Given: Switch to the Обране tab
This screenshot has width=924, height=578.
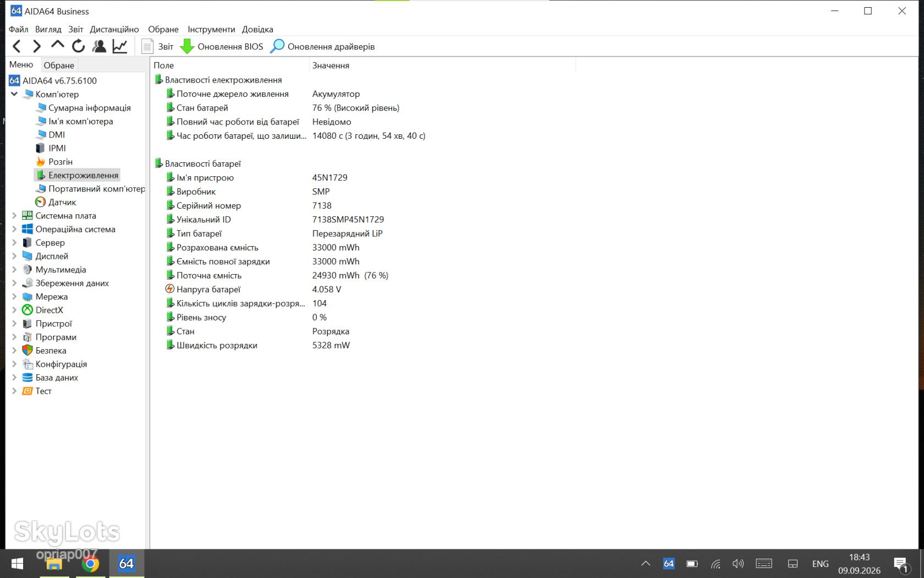Looking at the screenshot, I should click(x=59, y=65).
